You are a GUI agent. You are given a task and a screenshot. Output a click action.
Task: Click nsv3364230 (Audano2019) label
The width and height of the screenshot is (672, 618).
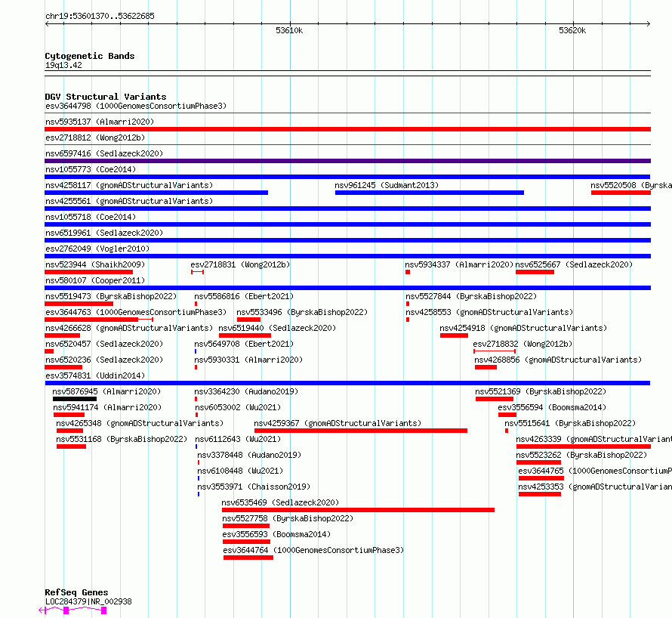tap(246, 391)
